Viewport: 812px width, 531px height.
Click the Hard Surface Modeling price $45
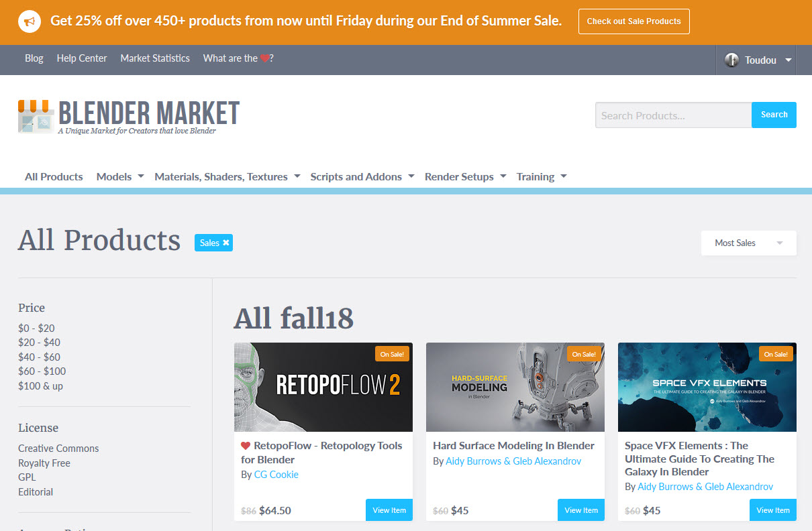(460, 511)
